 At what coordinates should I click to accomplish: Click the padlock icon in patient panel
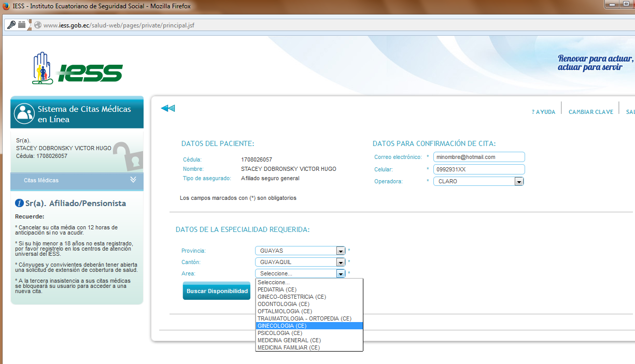click(128, 156)
